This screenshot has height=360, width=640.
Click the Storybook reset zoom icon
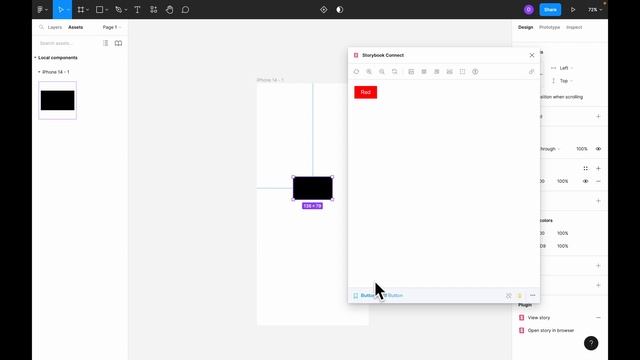pos(395,72)
